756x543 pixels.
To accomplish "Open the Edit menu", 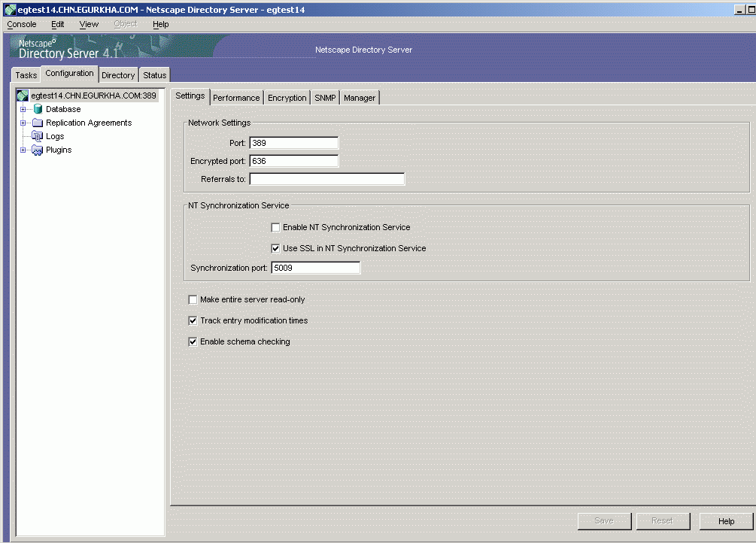I will pos(58,24).
